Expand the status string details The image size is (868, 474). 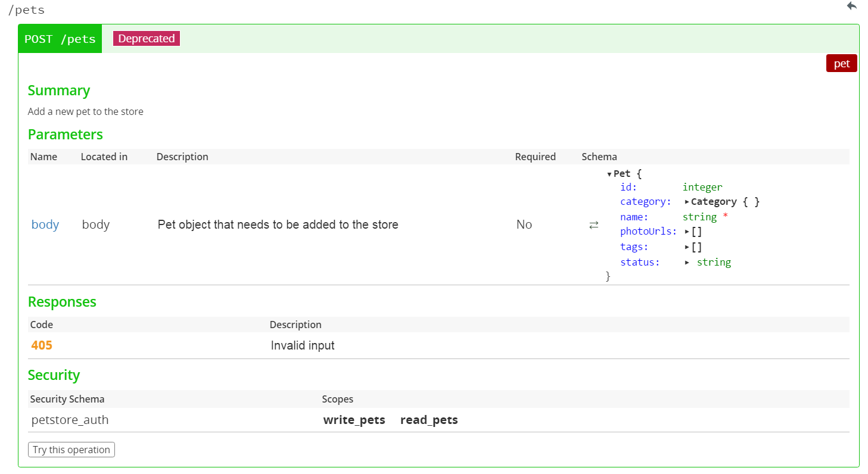pos(687,263)
